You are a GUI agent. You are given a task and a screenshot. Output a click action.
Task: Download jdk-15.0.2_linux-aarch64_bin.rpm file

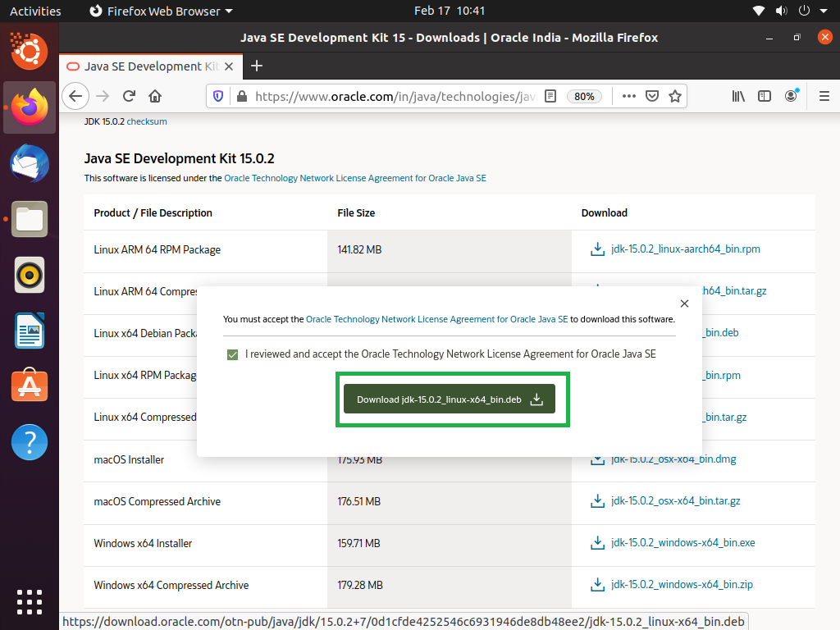click(685, 249)
